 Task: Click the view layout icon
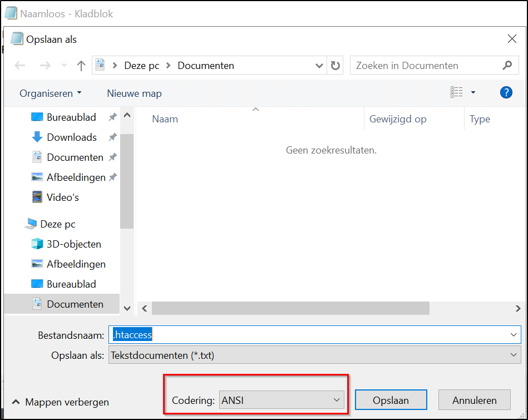point(457,93)
